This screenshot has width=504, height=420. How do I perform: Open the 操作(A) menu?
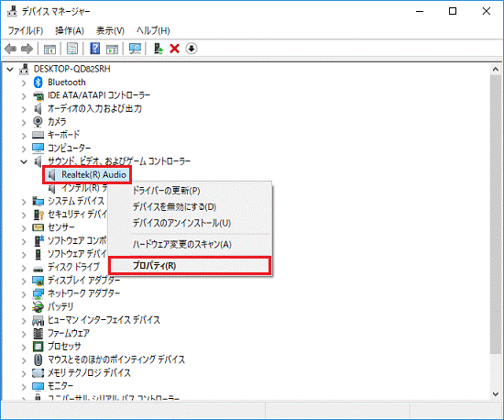[x=70, y=31]
